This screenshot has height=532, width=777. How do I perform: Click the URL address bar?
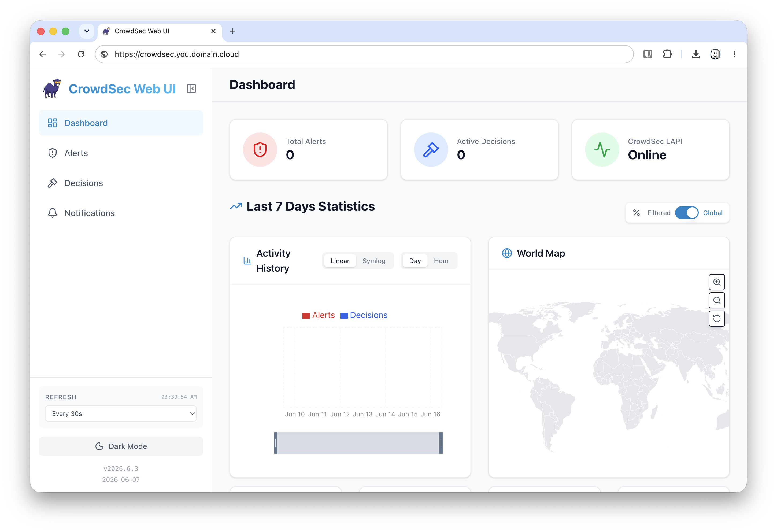coord(364,54)
